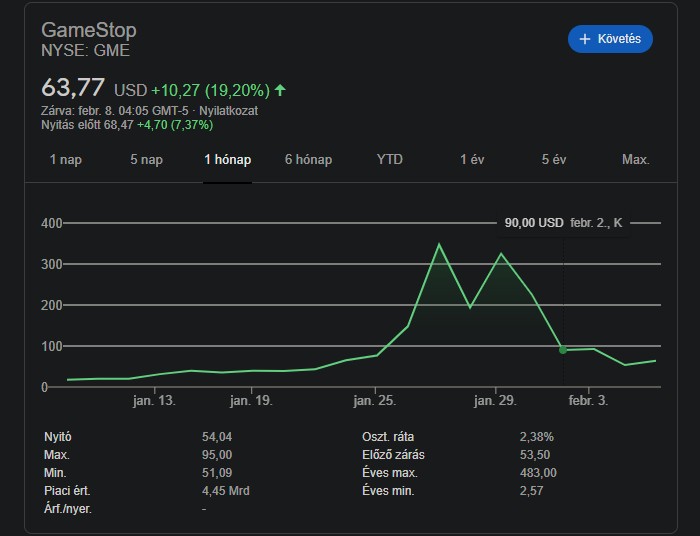Open the Nyilatkozat disclaimer link

[229, 111]
